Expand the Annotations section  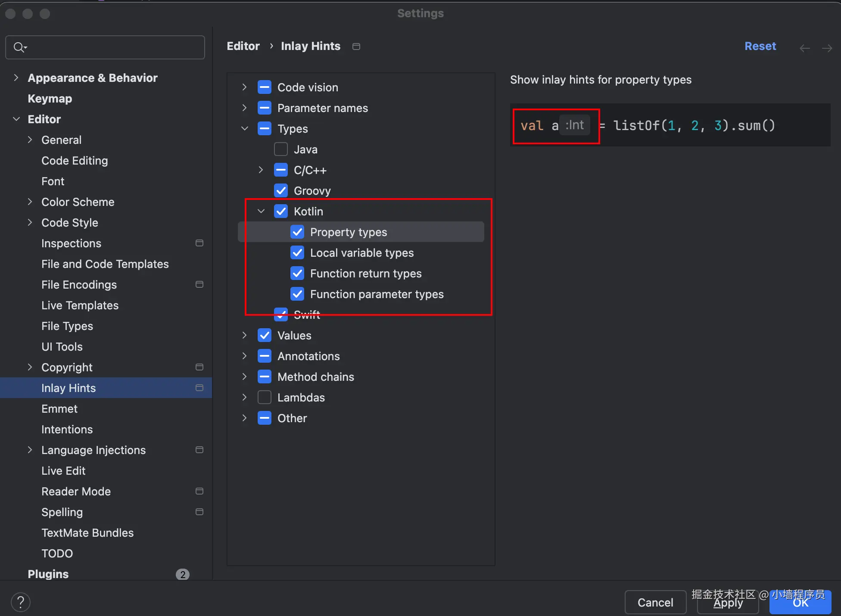244,356
